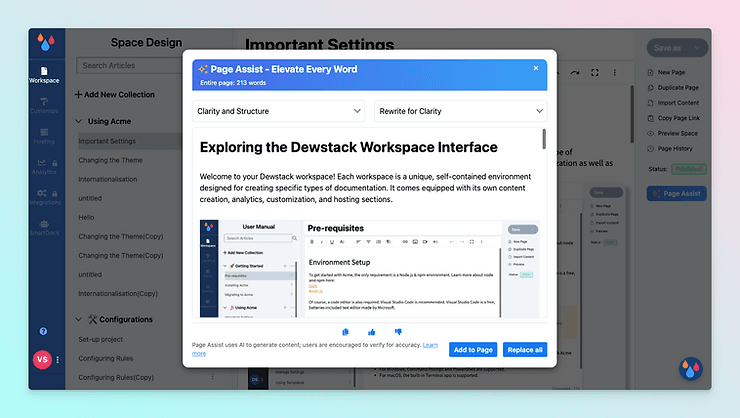This screenshot has width=740, height=418.
Task: Open the options dots for Configuring Rules(Copy)
Action: click(212, 377)
